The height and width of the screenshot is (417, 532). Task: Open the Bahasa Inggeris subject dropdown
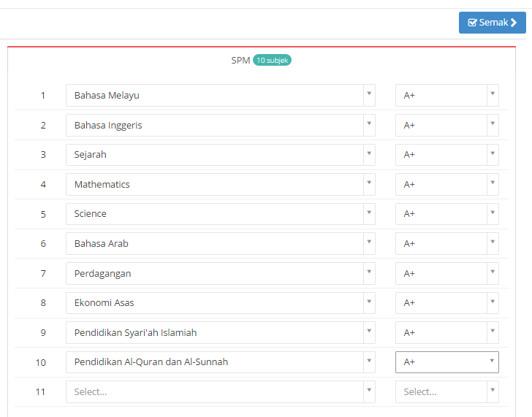click(x=221, y=125)
